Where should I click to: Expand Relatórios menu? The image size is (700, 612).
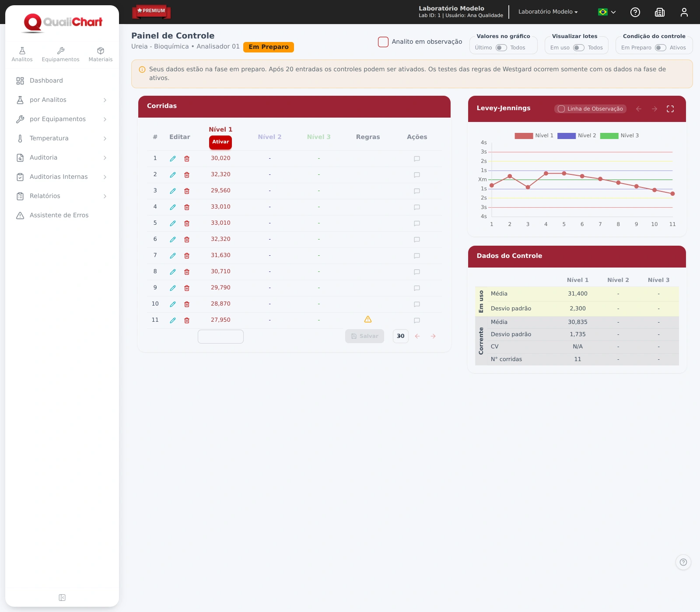[x=62, y=196]
